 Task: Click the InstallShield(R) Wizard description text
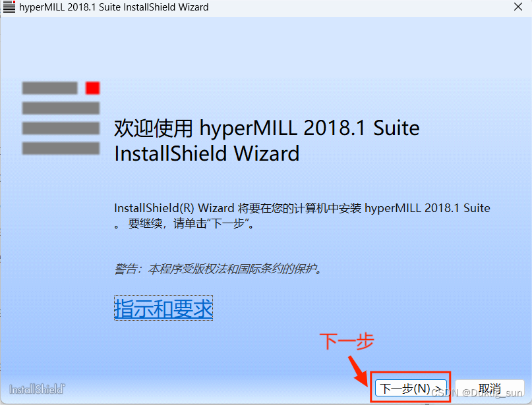pyautogui.click(x=302, y=215)
